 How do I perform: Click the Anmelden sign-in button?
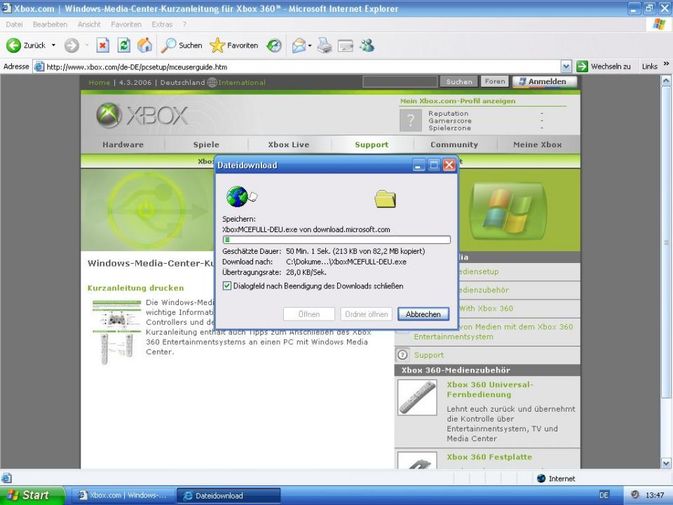click(x=544, y=82)
